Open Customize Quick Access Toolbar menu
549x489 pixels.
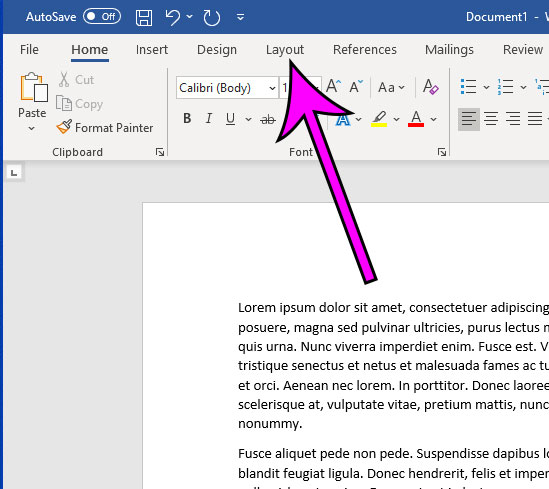point(240,17)
